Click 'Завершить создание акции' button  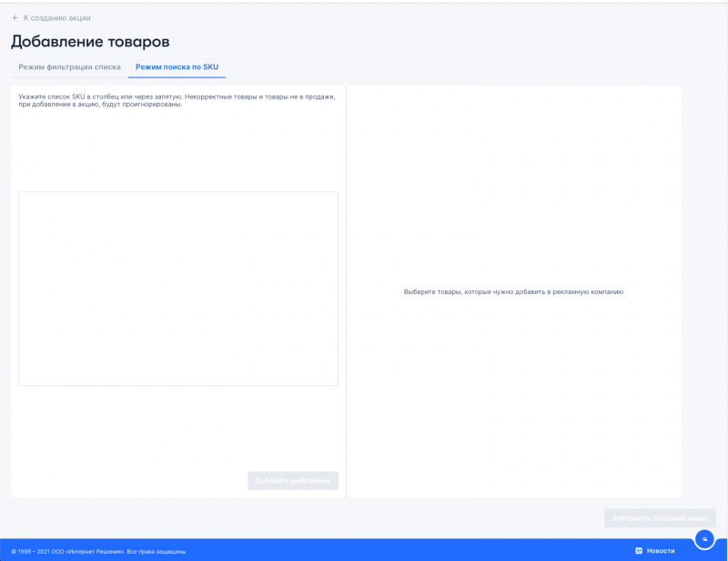(660, 518)
